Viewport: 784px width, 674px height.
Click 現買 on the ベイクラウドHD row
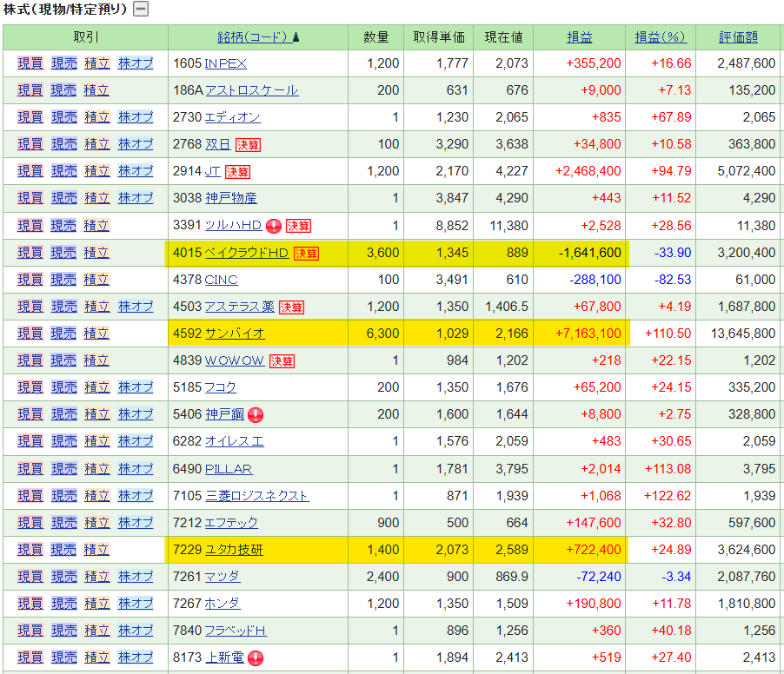point(30,253)
